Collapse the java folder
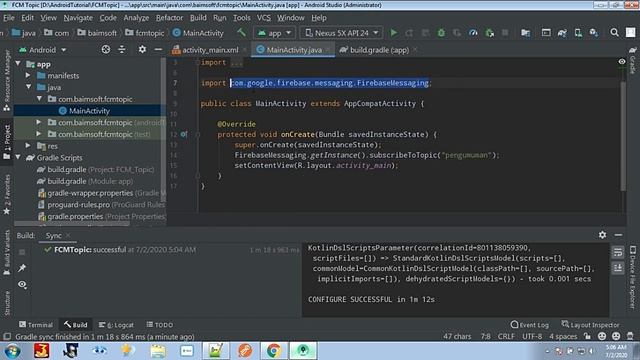640x360 pixels. coord(29,87)
